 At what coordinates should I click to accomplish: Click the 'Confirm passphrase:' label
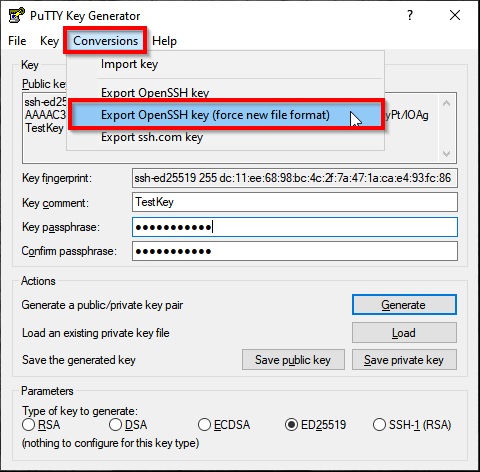(x=69, y=251)
